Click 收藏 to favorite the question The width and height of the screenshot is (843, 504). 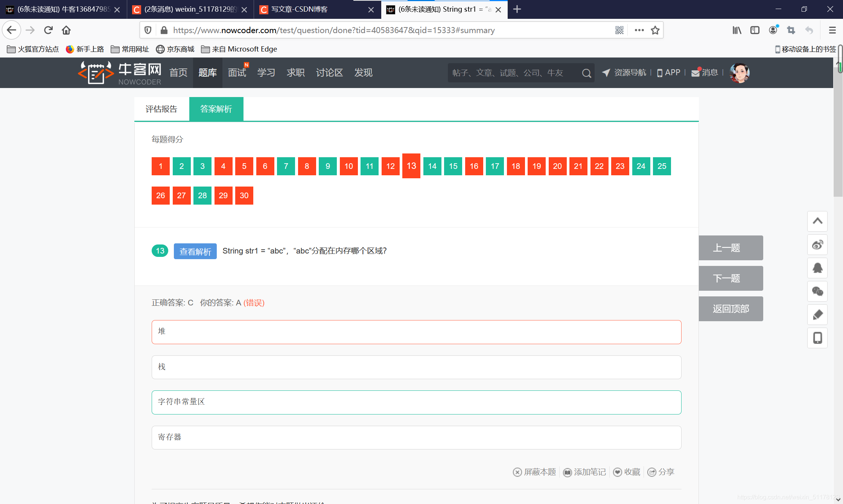pyautogui.click(x=627, y=472)
